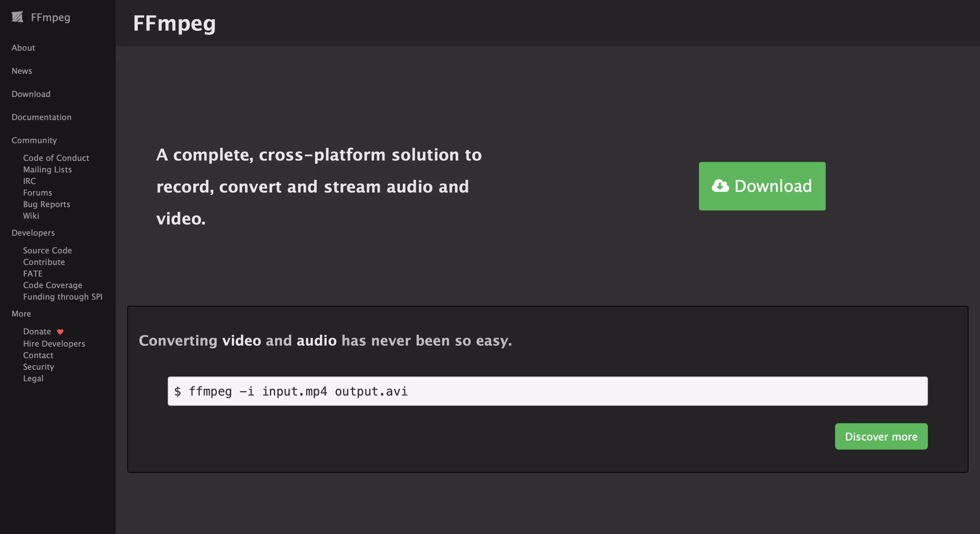The width and height of the screenshot is (980, 534).
Task: Open the Mailing Lists page
Action: pyautogui.click(x=48, y=169)
